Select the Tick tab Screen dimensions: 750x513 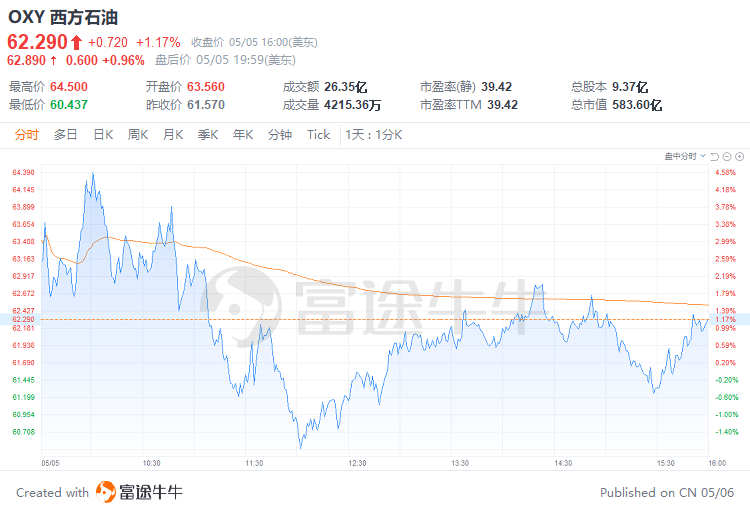tap(319, 135)
